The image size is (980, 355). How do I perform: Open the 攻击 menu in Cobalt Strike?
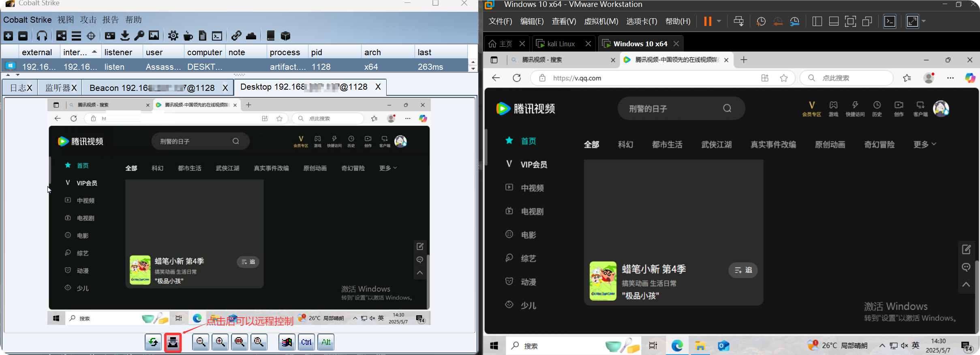[88, 19]
